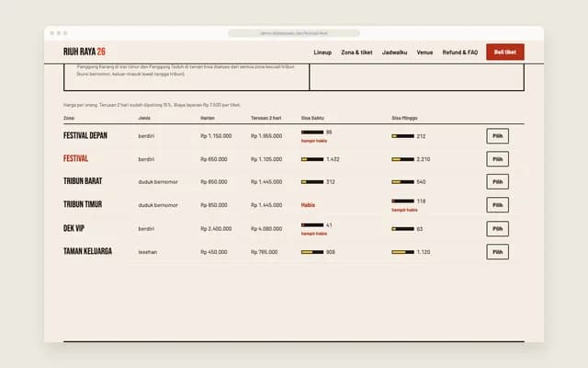Click Dek VIP Sunday availability bar

tap(402, 229)
